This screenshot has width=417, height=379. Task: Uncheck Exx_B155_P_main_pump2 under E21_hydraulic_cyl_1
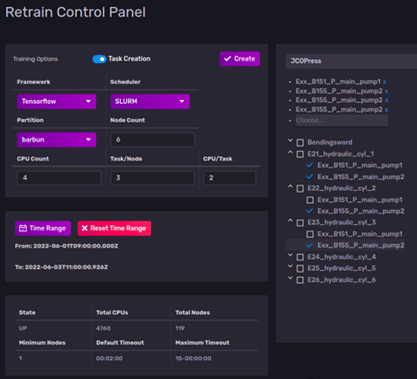click(310, 177)
